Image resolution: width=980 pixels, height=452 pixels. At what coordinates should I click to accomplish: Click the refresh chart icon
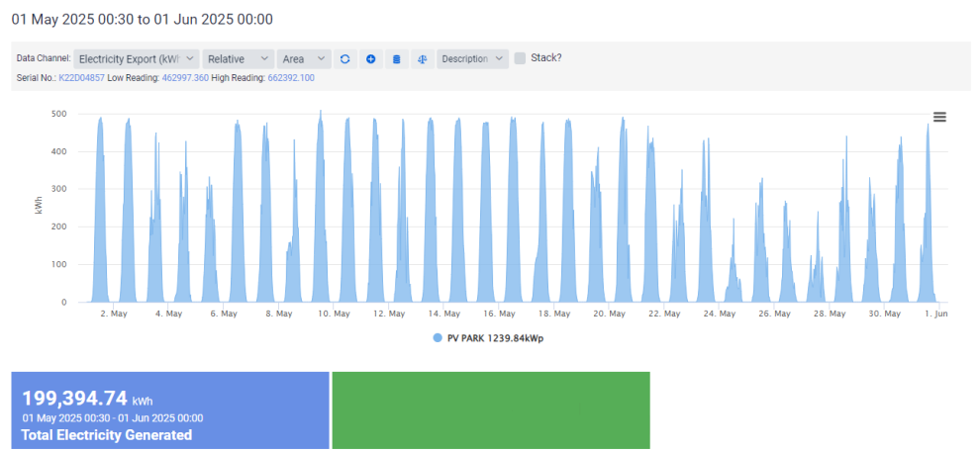coord(344,59)
